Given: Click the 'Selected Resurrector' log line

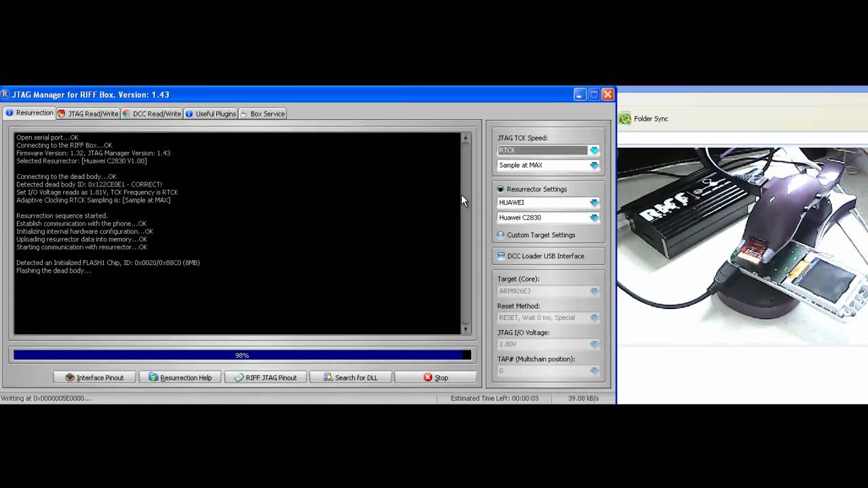Looking at the screenshot, I should tap(81, 161).
